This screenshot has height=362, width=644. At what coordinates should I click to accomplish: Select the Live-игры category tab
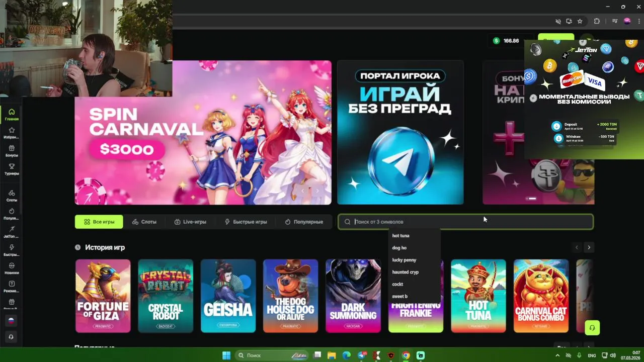[x=190, y=222]
